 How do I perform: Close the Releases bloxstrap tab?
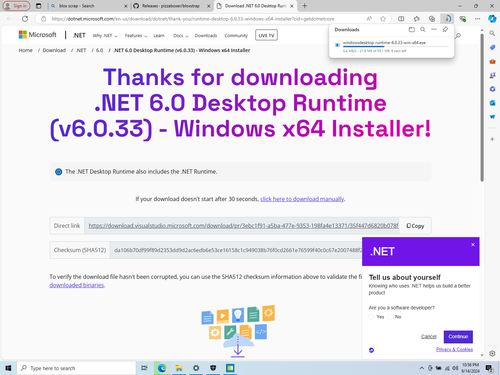click(x=209, y=6)
